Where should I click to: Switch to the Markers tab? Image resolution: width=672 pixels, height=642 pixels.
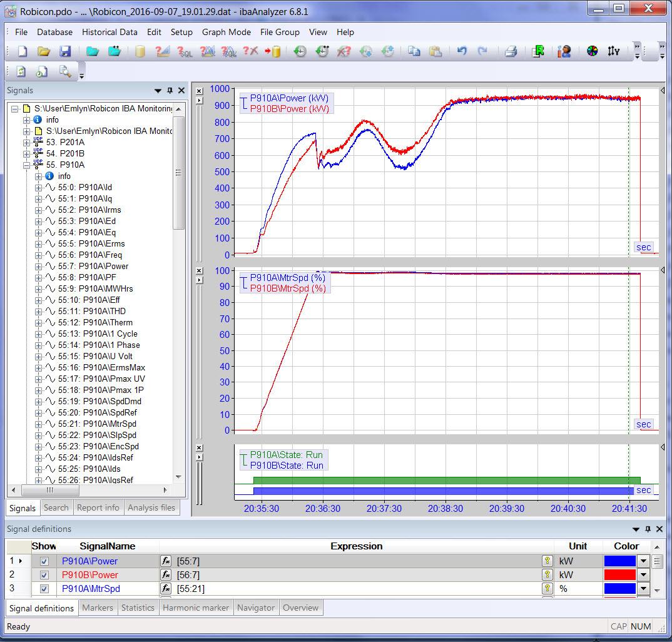click(x=98, y=608)
